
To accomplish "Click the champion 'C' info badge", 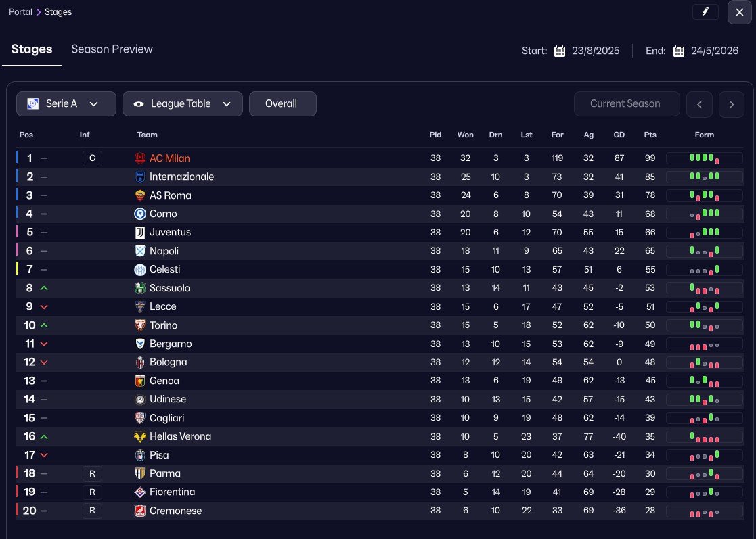I will [x=92, y=158].
